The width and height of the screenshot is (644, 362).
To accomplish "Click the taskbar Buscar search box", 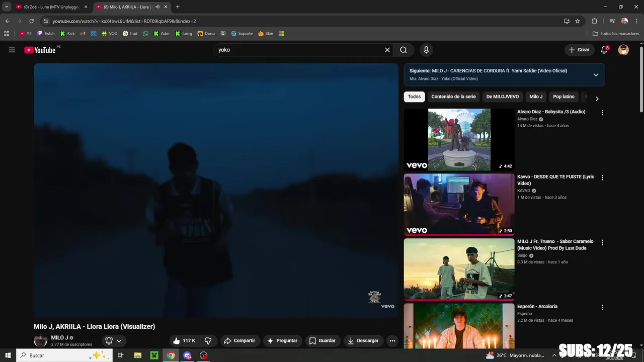I will (65, 355).
